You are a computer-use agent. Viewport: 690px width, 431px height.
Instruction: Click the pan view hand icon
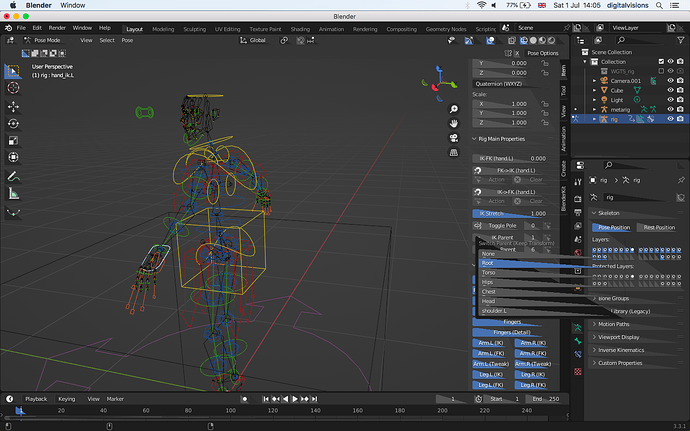[454, 124]
